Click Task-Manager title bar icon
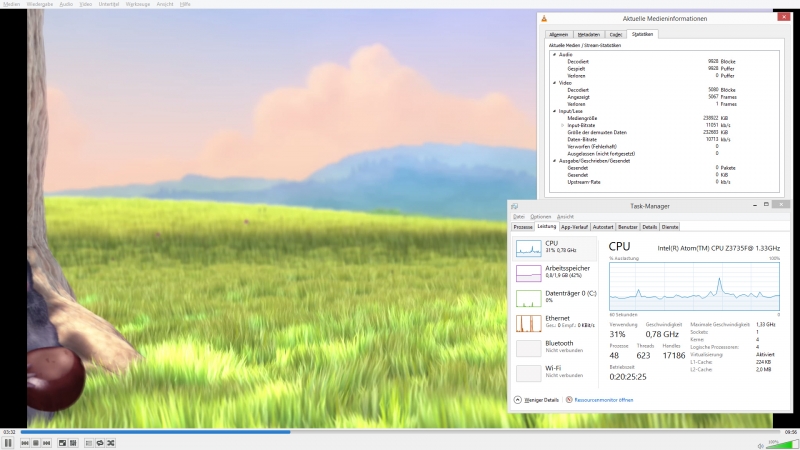This screenshot has width=800, height=450. [x=514, y=206]
